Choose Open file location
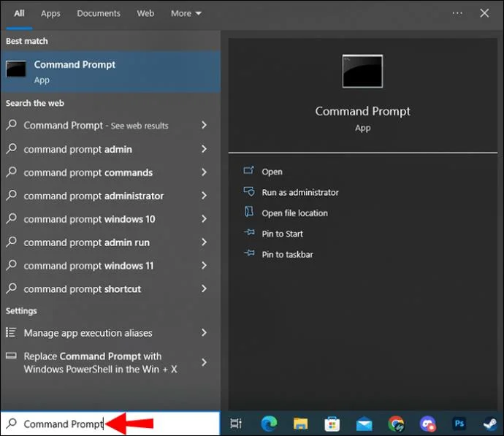 pyautogui.click(x=295, y=213)
